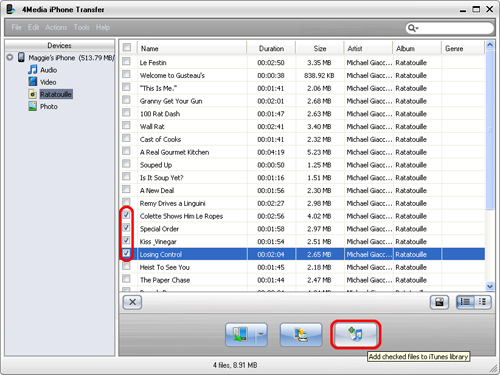Sort by the Name column header
Screen dimensions: 500x375
(192, 48)
